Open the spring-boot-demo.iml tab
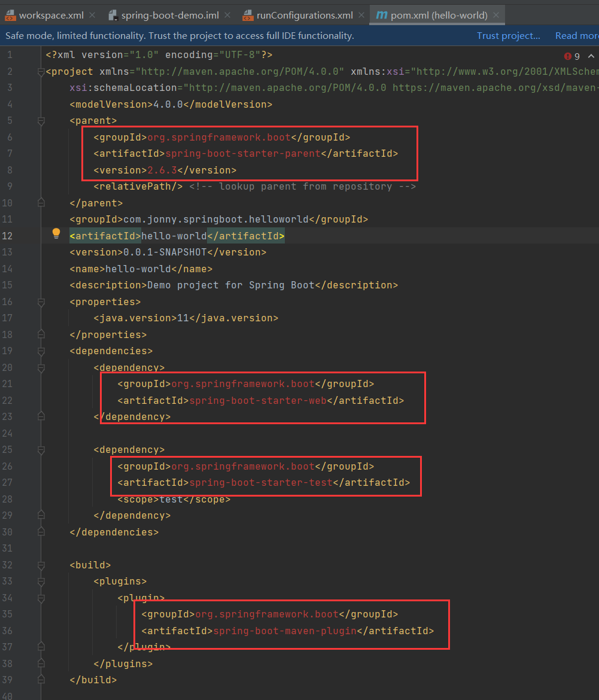 [x=170, y=15]
